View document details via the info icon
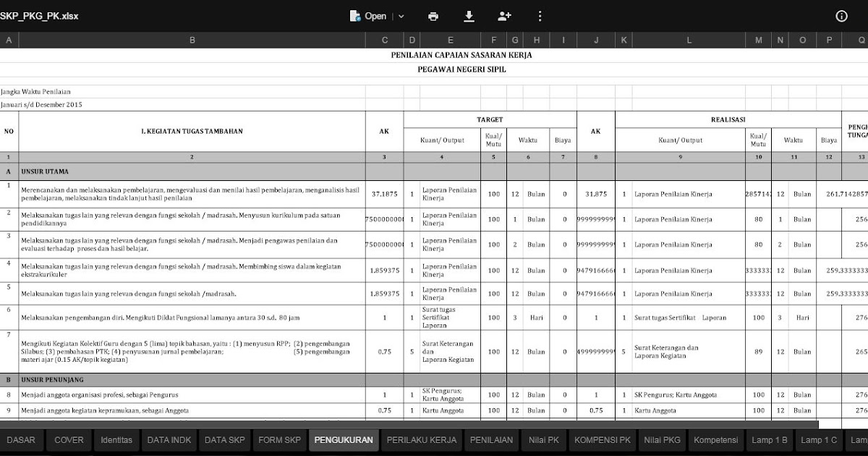This screenshot has width=868, height=456. (841, 15)
